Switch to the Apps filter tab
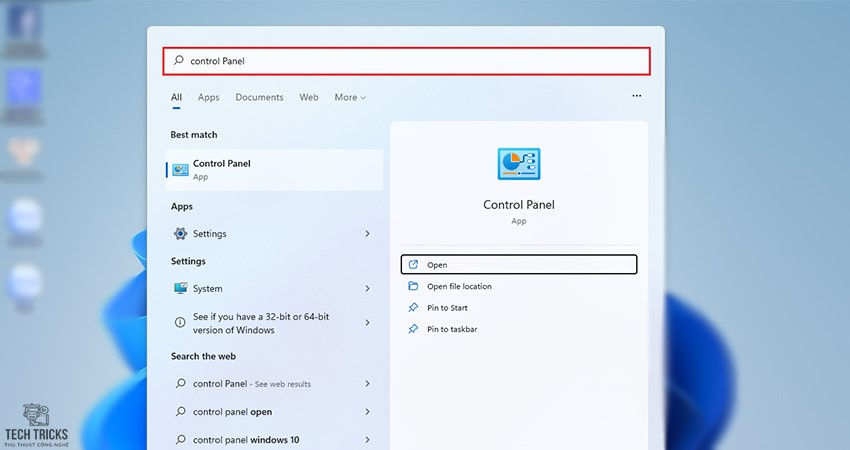This screenshot has width=850, height=450. coord(208,97)
